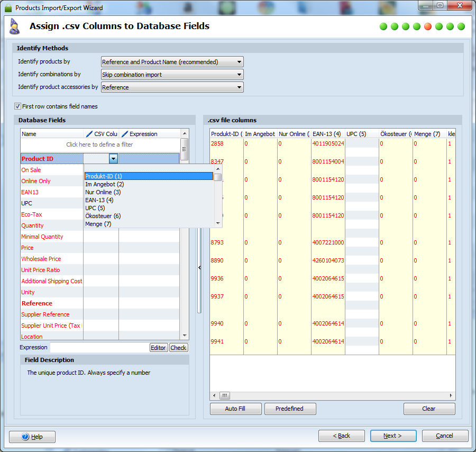Click the red current-step progress dot

tap(428, 26)
